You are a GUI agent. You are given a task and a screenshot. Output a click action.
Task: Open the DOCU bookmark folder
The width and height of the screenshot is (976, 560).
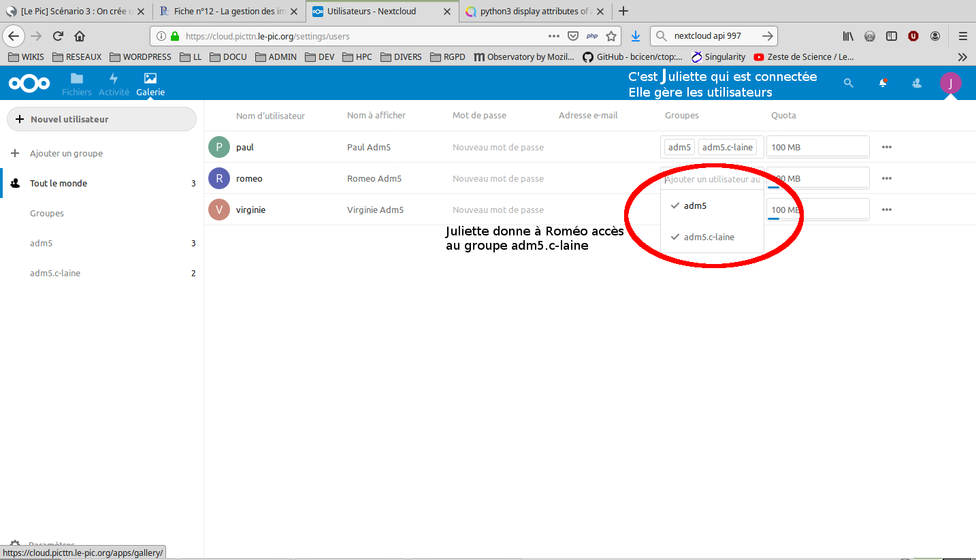tap(229, 57)
